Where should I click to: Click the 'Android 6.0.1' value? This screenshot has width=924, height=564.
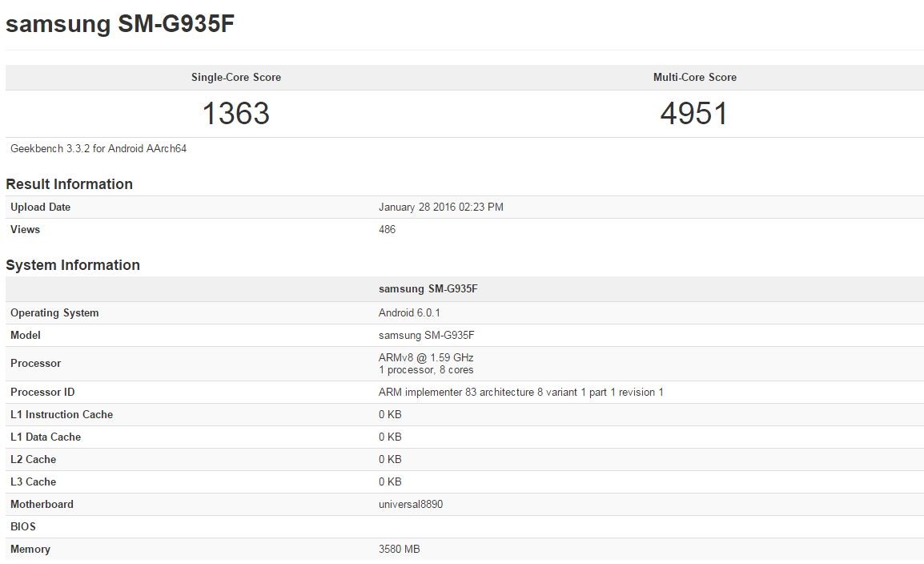(409, 313)
